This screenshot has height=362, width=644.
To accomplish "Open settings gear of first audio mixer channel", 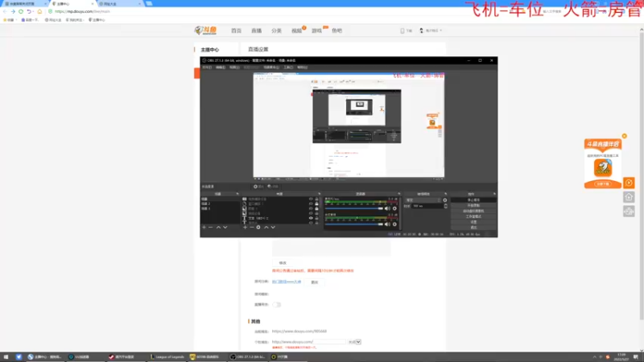I will pyautogui.click(x=394, y=208).
